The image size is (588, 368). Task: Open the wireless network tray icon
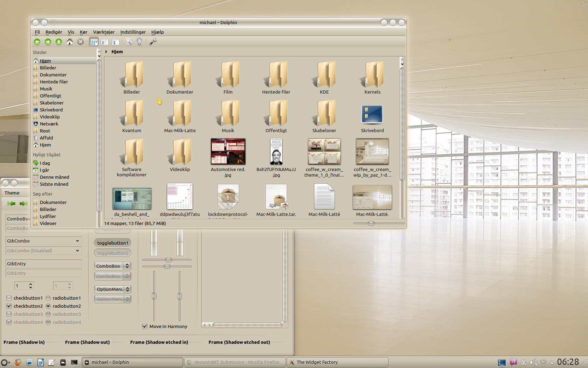(x=543, y=362)
